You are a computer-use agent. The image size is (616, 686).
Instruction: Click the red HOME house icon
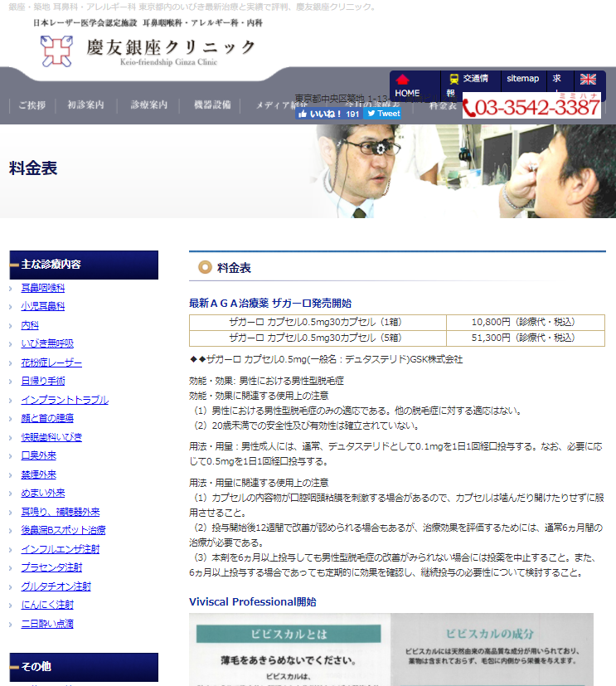click(402, 80)
